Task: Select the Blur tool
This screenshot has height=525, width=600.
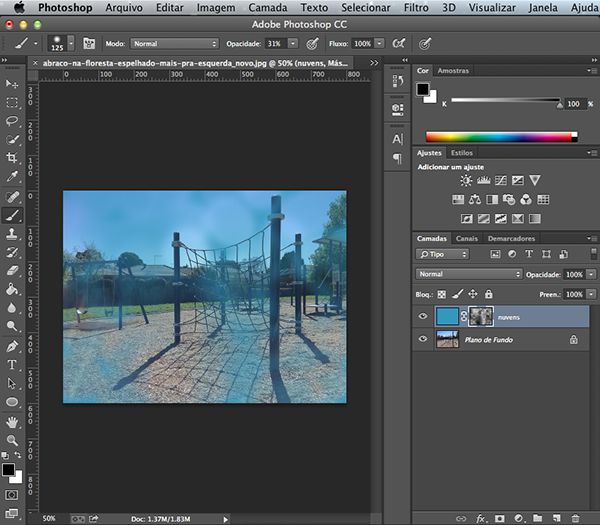Action: point(12,307)
